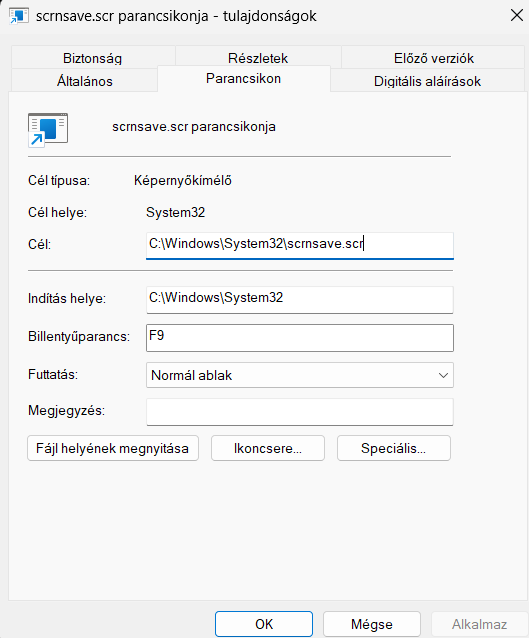Go to the Általános tab

click(x=85, y=81)
